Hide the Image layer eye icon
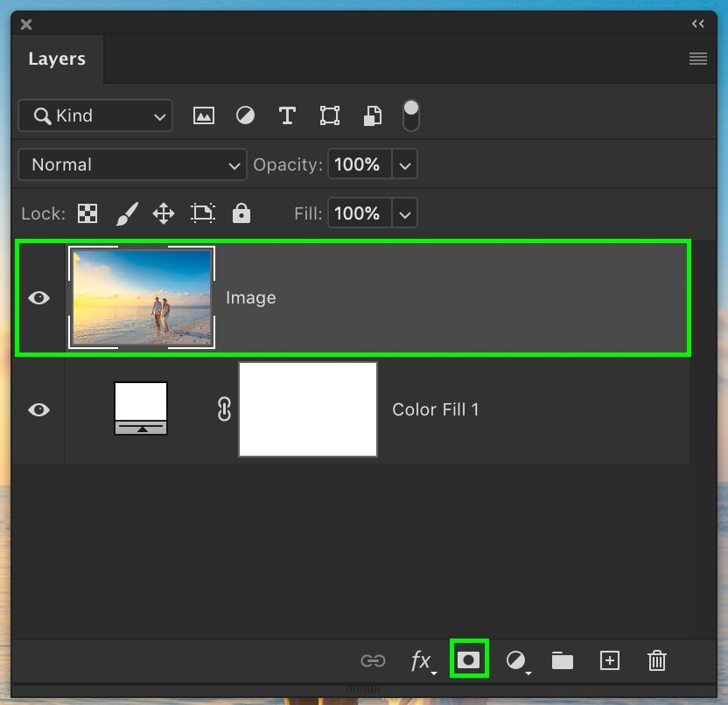Image resolution: width=728 pixels, height=705 pixels. coord(39,298)
